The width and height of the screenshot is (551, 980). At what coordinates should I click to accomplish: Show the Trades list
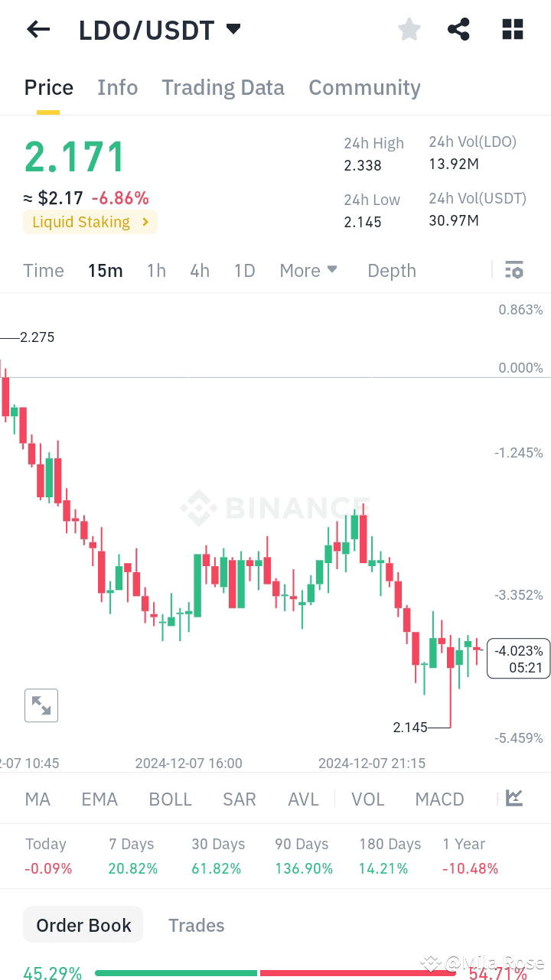coord(197,925)
